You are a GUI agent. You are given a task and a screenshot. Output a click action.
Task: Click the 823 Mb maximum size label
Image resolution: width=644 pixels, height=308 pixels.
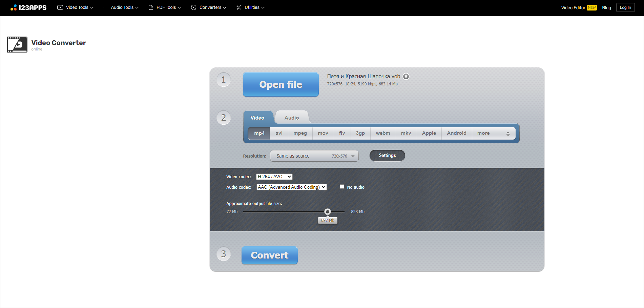(x=358, y=212)
